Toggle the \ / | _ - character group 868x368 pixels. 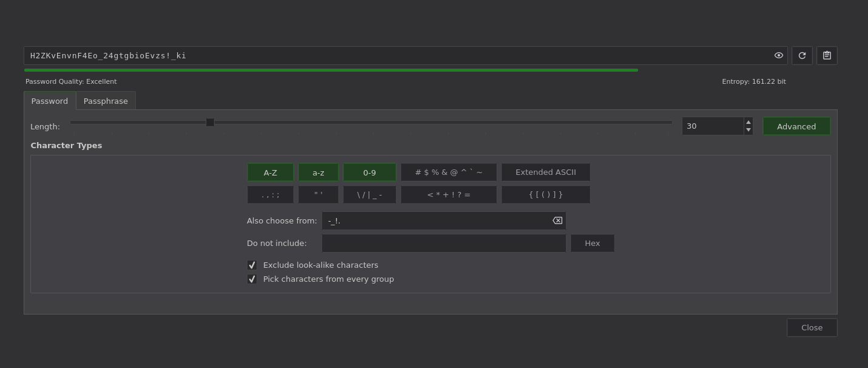click(x=369, y=194)
